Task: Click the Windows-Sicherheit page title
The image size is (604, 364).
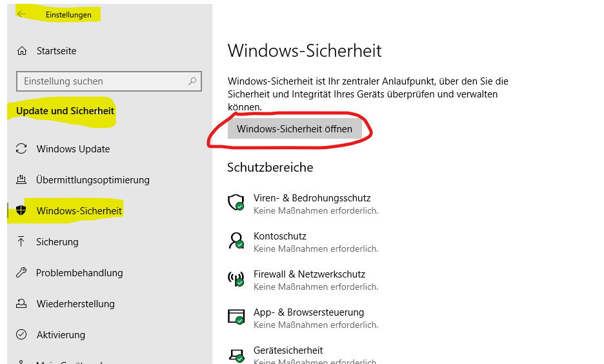Action: click(305, 51)
